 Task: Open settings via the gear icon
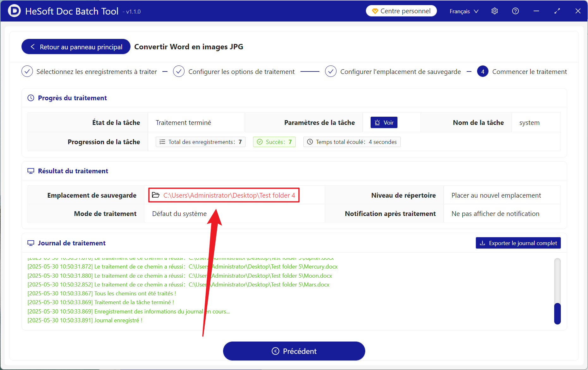click(494, 11)
